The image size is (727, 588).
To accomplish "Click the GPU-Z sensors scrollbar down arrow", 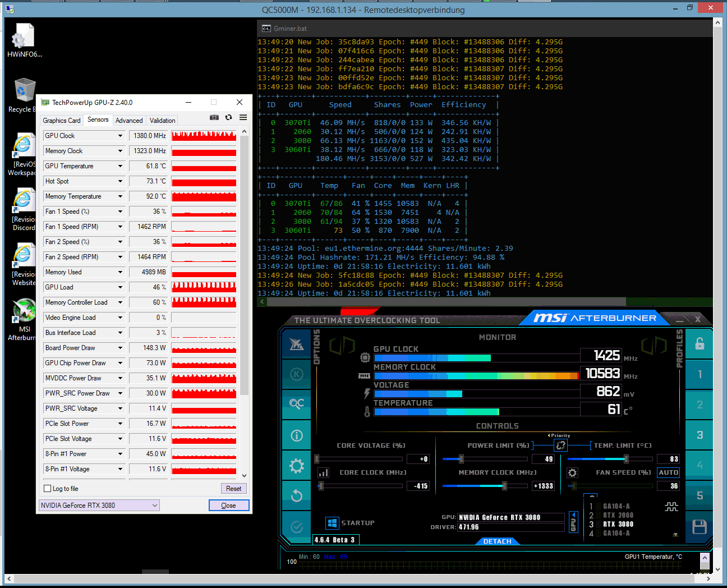I will 244,475.
